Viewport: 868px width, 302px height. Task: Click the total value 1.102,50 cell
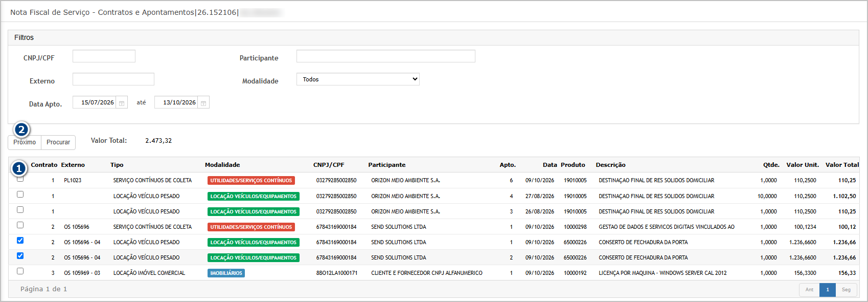[844, 197]
